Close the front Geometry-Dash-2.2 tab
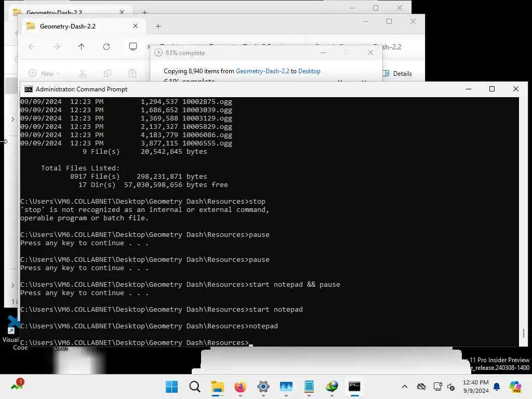The width and height of the screenshot is (532, 399). coord(136,26)
